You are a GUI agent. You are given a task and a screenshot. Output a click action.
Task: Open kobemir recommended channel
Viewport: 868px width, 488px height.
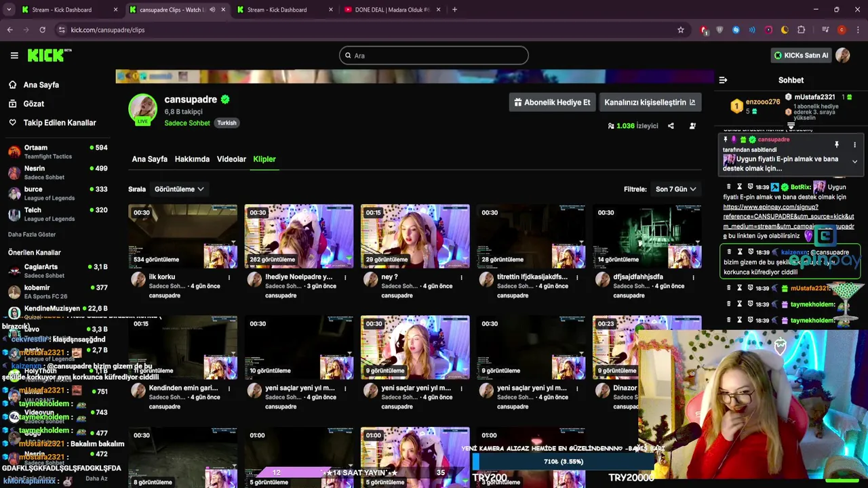click(x=58, y=292)
